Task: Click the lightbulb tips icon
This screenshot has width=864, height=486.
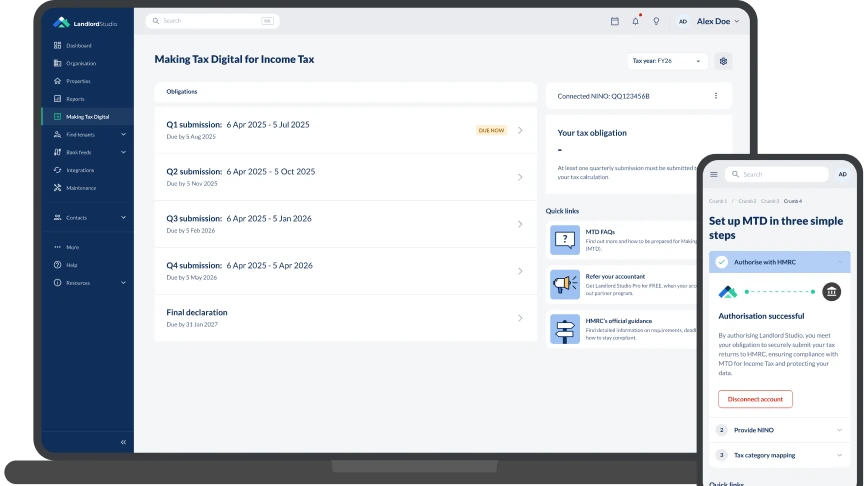Action: pyautogui.click(x=656, y=21)
